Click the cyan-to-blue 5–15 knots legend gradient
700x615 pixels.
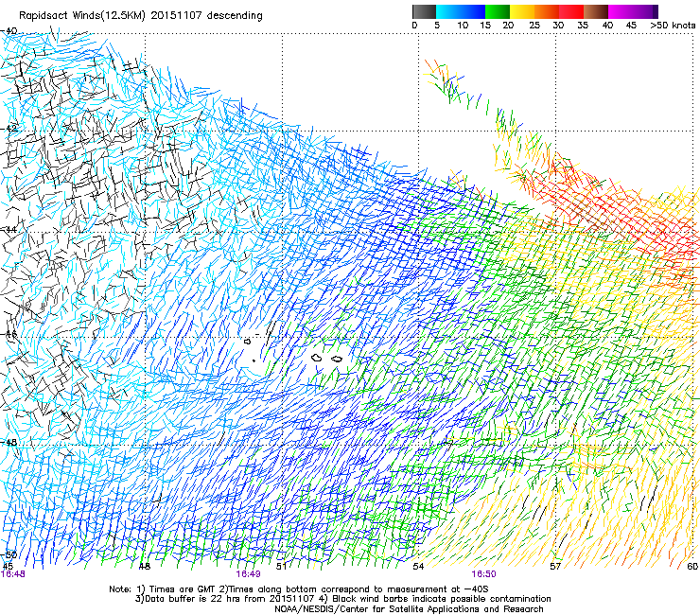click(461, 11)
